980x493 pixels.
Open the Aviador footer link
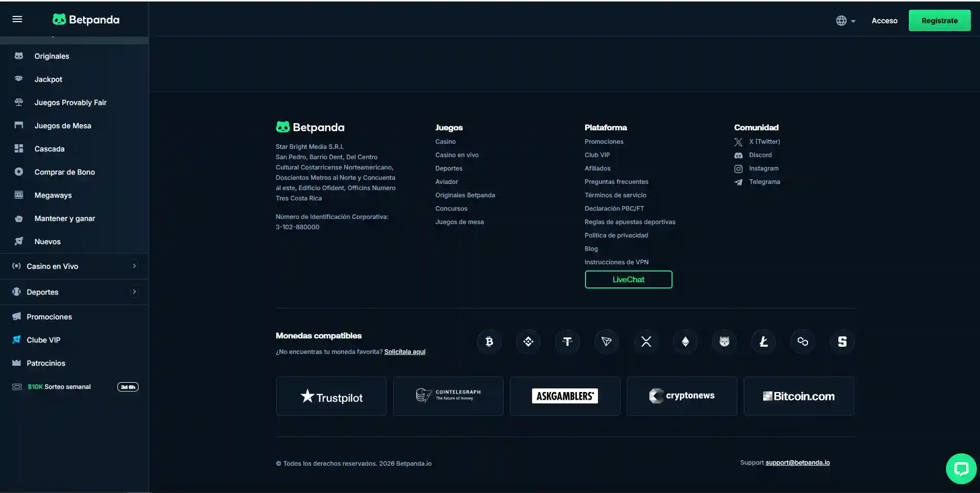(446, 182)
